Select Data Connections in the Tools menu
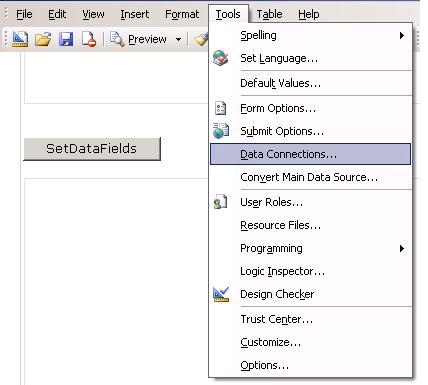Screen dimensions: 428x385 point(310,154)
